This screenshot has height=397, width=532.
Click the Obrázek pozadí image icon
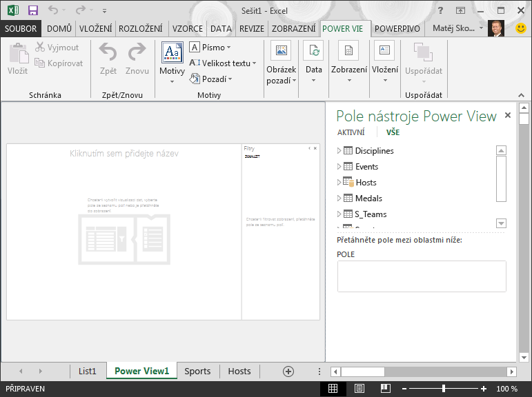tap(282, 50)
